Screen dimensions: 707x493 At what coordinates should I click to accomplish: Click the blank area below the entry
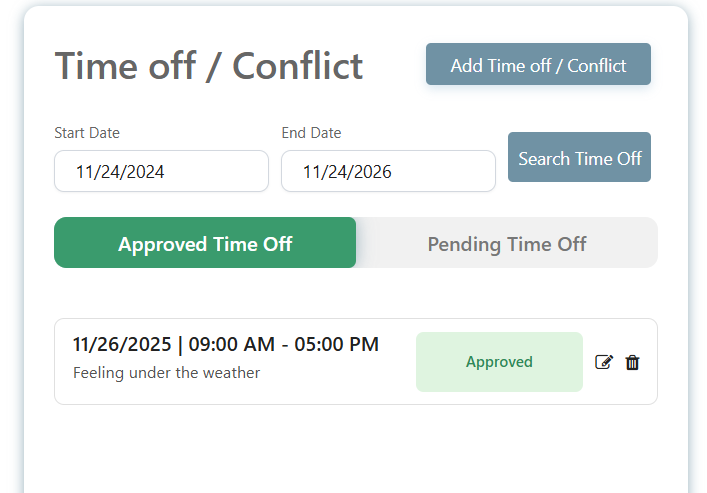tap(355, 450)
